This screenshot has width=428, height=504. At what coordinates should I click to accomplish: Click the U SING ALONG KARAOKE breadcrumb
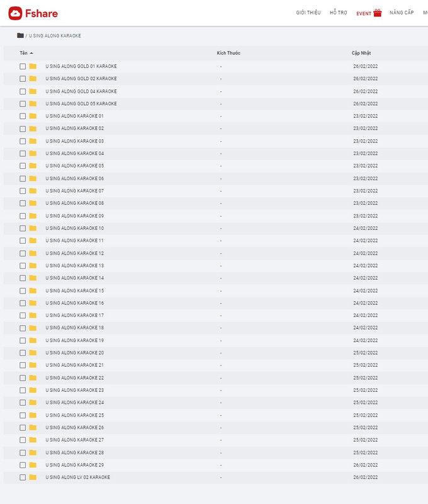tap(55, 36)
